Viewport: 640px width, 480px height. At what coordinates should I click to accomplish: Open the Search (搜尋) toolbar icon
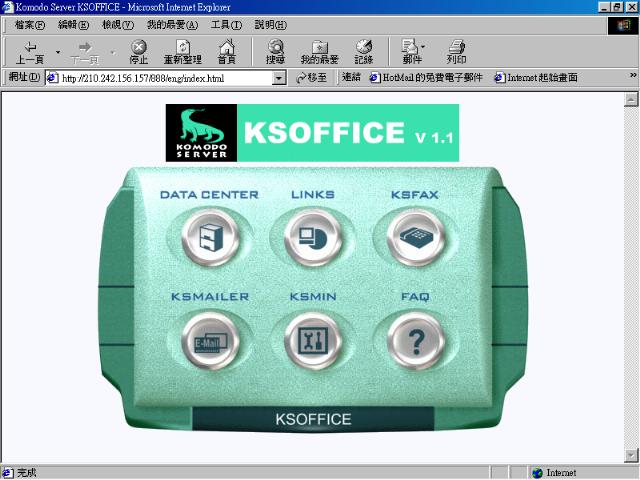[x=275, y=52]
